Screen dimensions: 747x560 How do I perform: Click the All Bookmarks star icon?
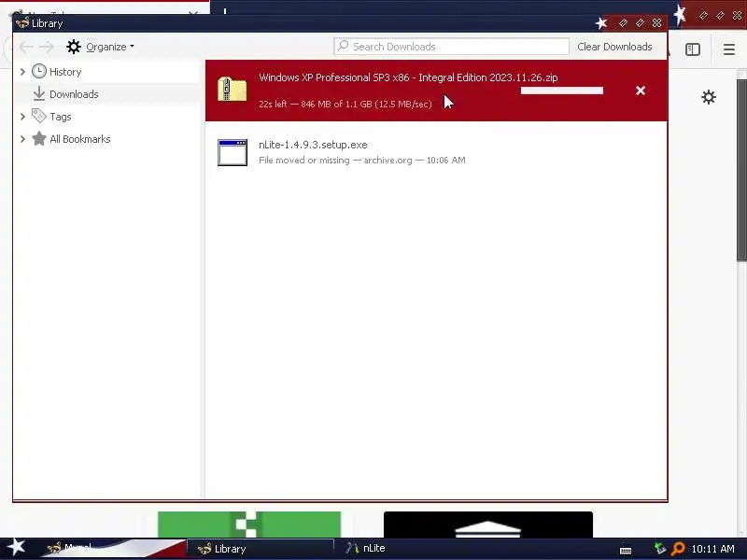39,138
